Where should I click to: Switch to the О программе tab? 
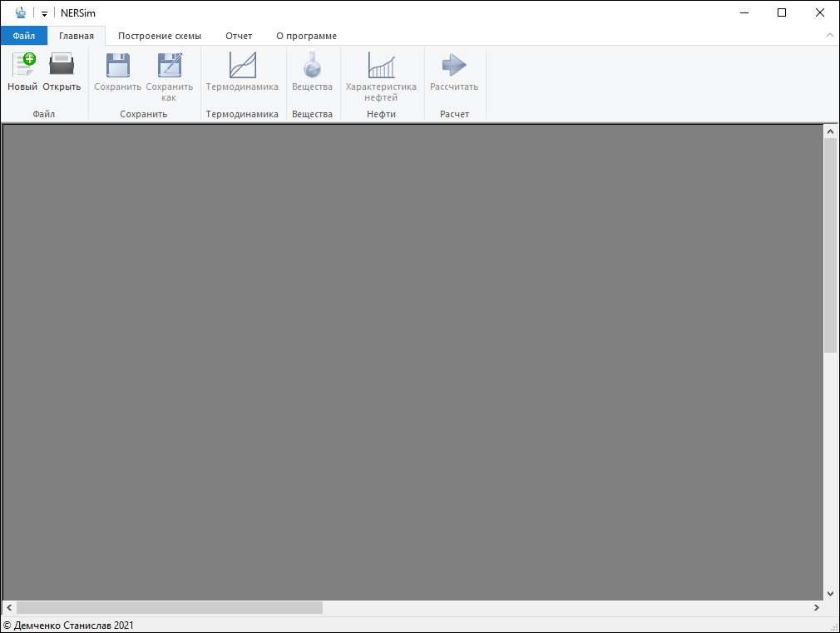(x=306, y=36)
